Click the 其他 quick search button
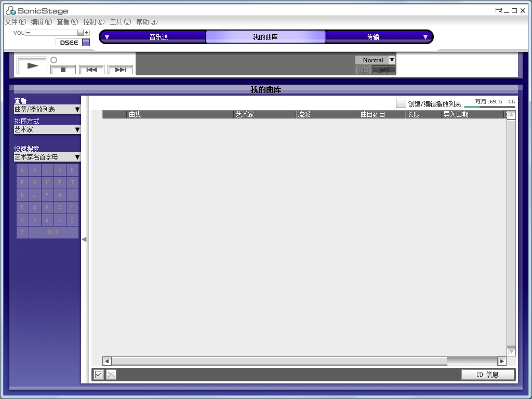 [54, 232]
